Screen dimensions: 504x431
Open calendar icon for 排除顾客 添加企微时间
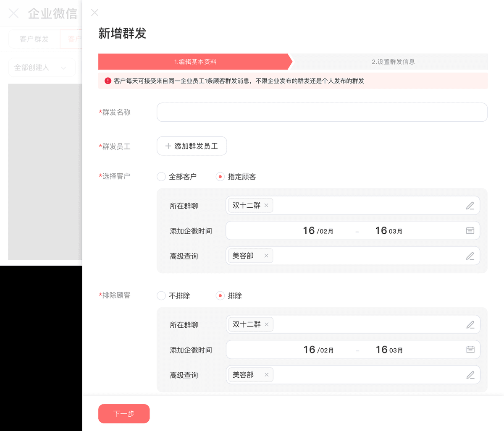(x=470, y=350)
